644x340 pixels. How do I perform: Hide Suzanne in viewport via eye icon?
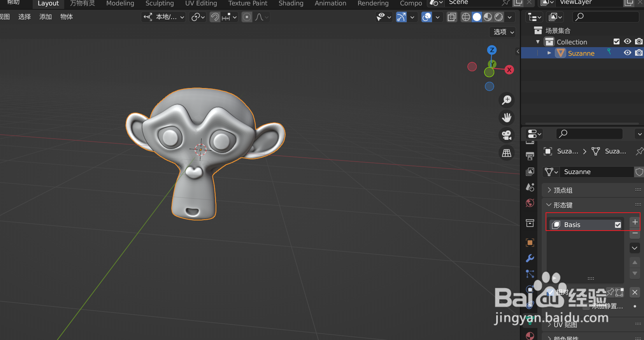tap(627, 53)
